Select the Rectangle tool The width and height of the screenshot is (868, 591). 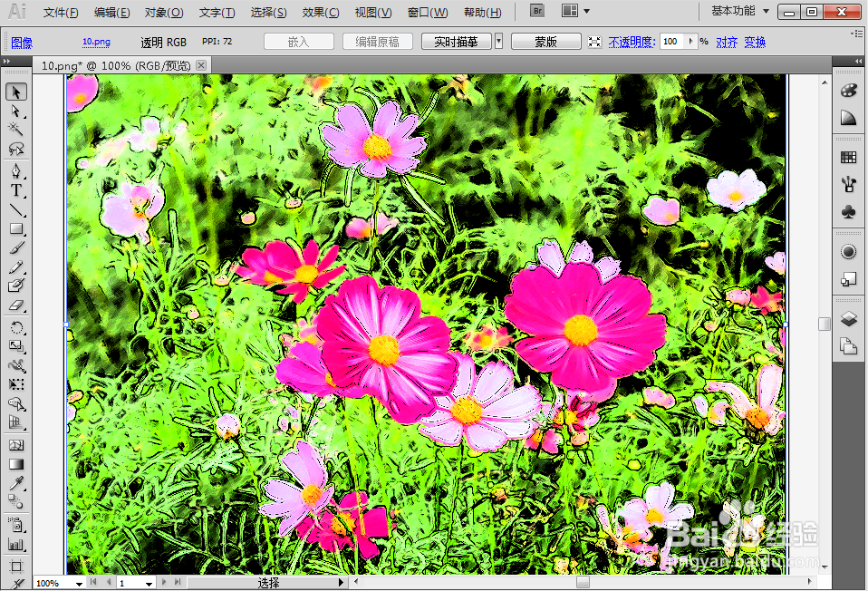(16, 228)
